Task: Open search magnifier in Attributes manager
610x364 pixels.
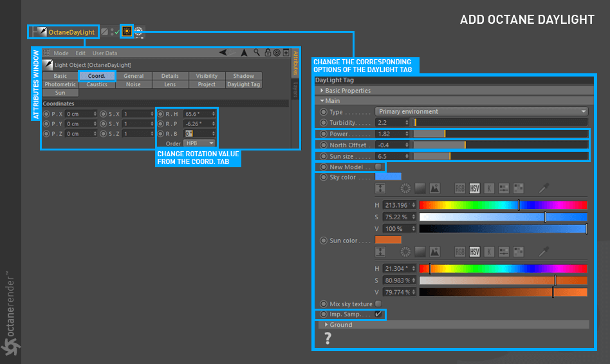Action: (257, 52)
